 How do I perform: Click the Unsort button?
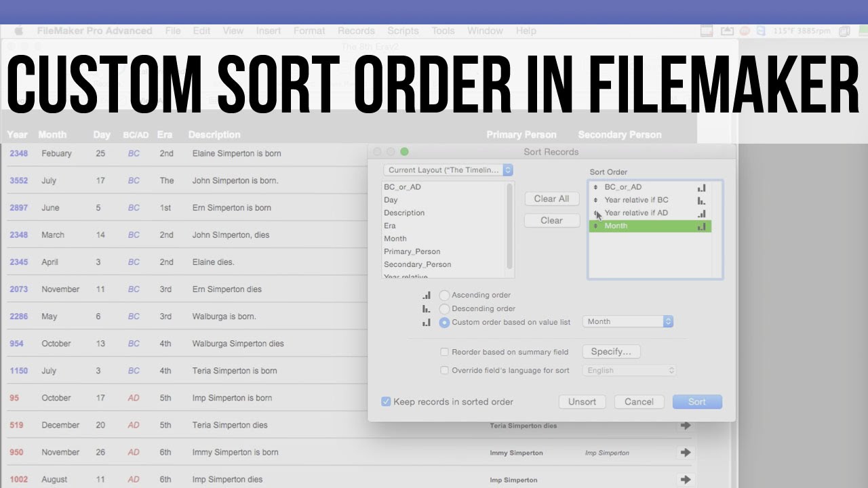point(582,402)
